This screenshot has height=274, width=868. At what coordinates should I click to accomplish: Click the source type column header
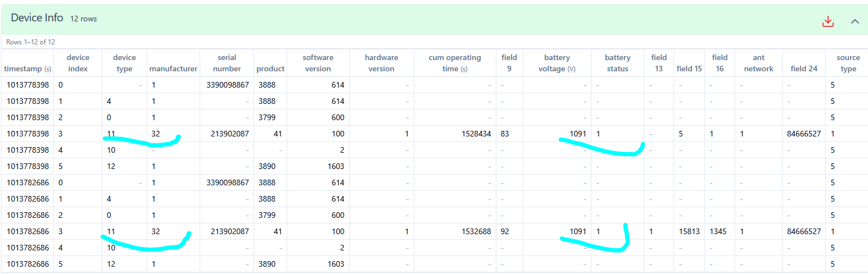(848, 63)
